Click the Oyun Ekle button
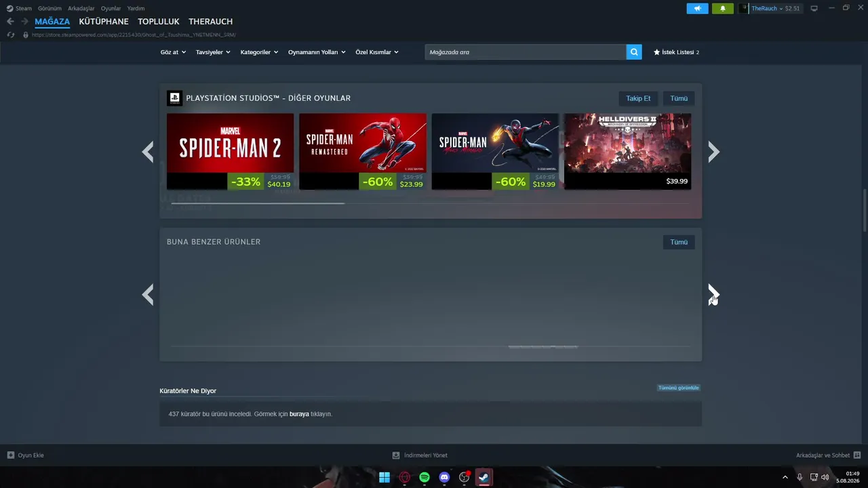 [x=26, y=455]
